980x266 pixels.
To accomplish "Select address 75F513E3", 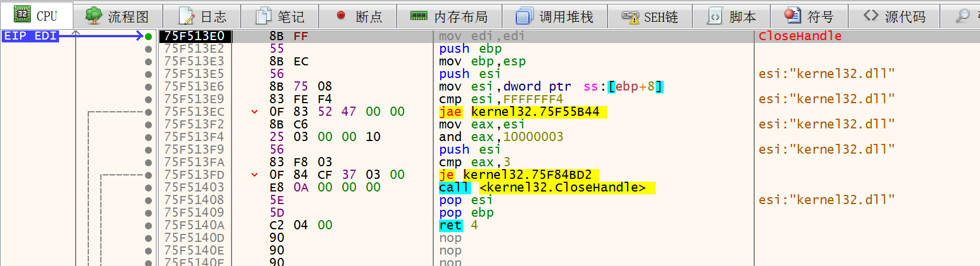I will click(x=194, y=61).
